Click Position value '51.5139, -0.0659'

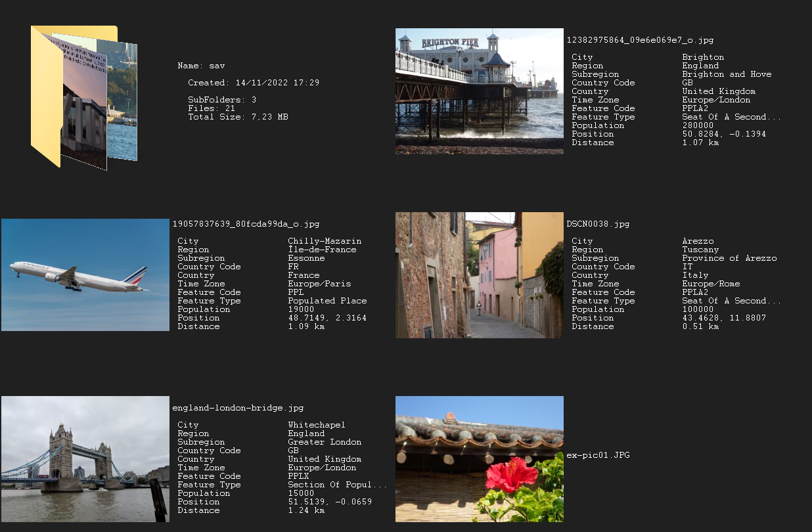[x=330, y=502]
